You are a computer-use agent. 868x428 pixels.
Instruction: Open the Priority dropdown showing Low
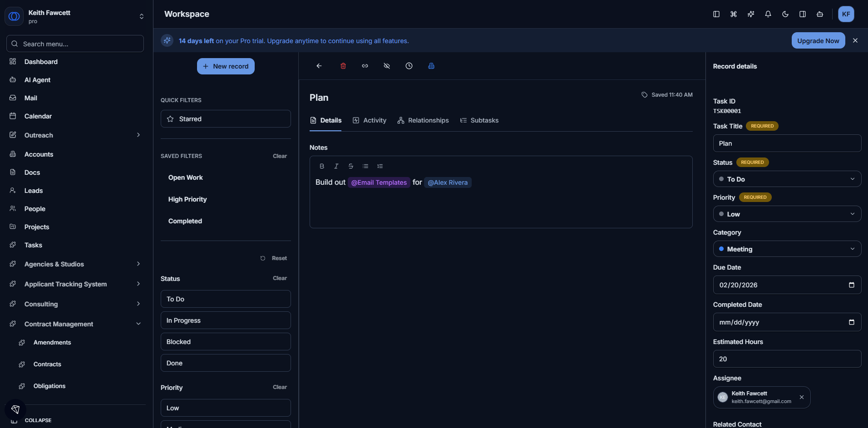coord(787,214)
